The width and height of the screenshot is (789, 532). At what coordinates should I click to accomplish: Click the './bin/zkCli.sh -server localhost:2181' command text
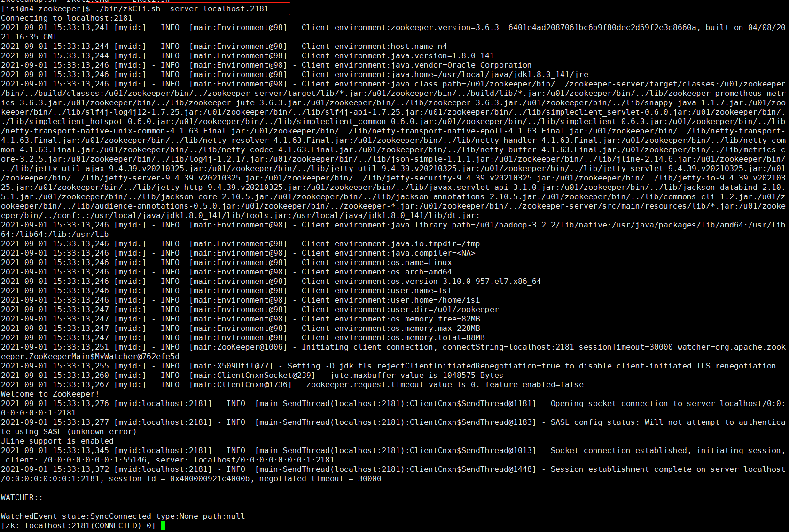pyautogui.click(x=182, y=8)
